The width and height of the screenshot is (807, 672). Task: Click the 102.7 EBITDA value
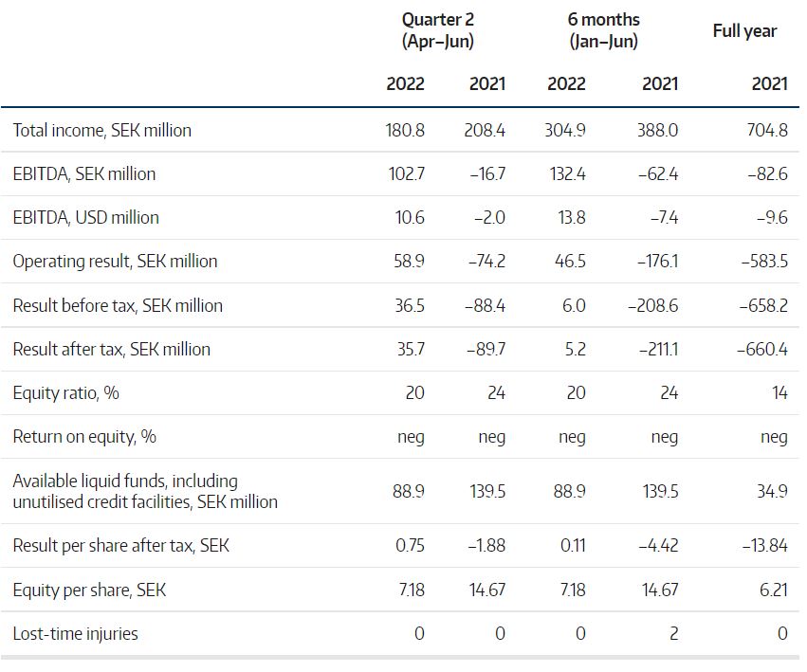[x=405, y=173]
